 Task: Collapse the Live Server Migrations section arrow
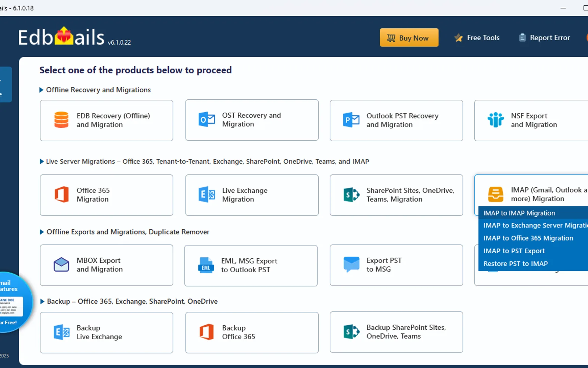pyautogui.click(x=41, y=161)
